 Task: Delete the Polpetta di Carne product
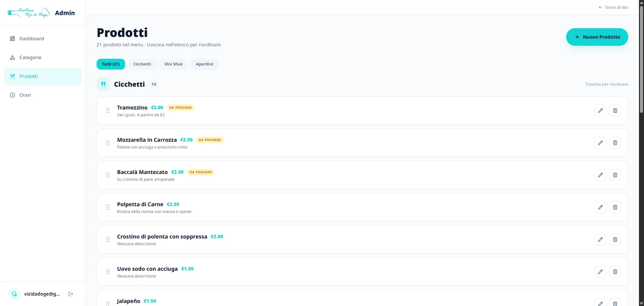[x=615, y=207]
